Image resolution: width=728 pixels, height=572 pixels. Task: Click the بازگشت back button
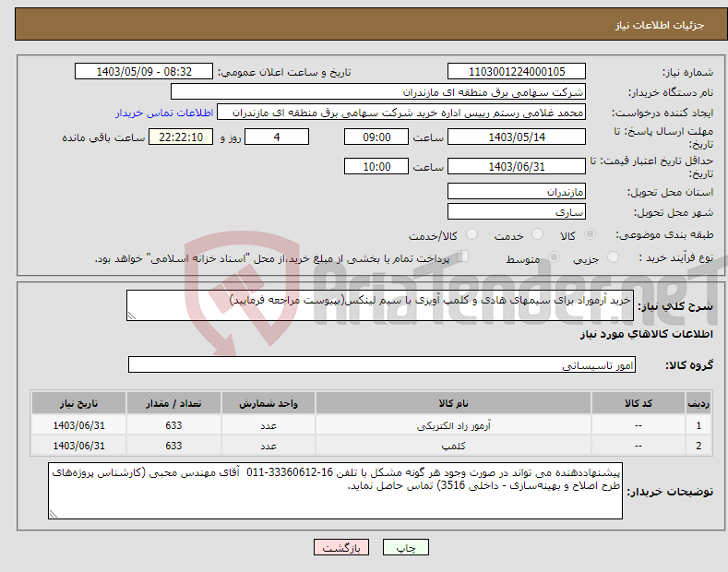(x=341, y=547)
